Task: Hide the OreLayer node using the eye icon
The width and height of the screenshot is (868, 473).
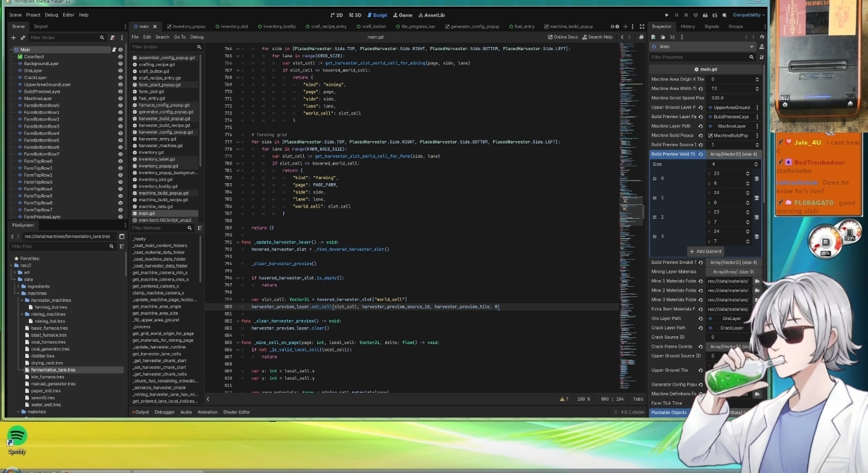Action: click(120, 70)
